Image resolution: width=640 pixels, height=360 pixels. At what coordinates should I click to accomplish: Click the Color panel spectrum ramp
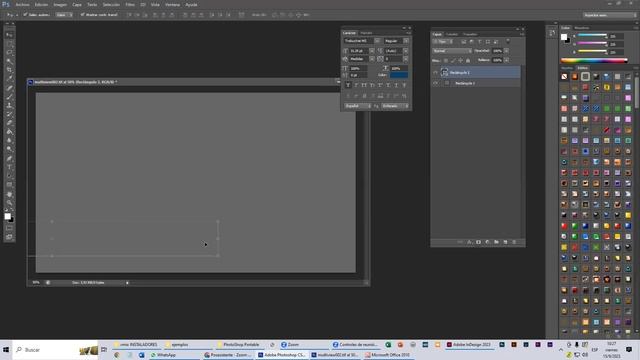(x=594, y=61)
